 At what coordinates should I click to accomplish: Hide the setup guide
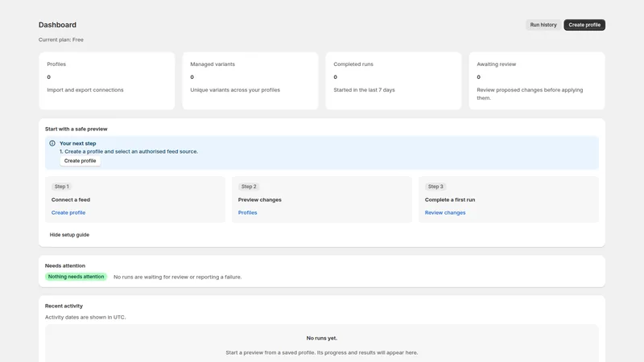[x=69, y=235]
